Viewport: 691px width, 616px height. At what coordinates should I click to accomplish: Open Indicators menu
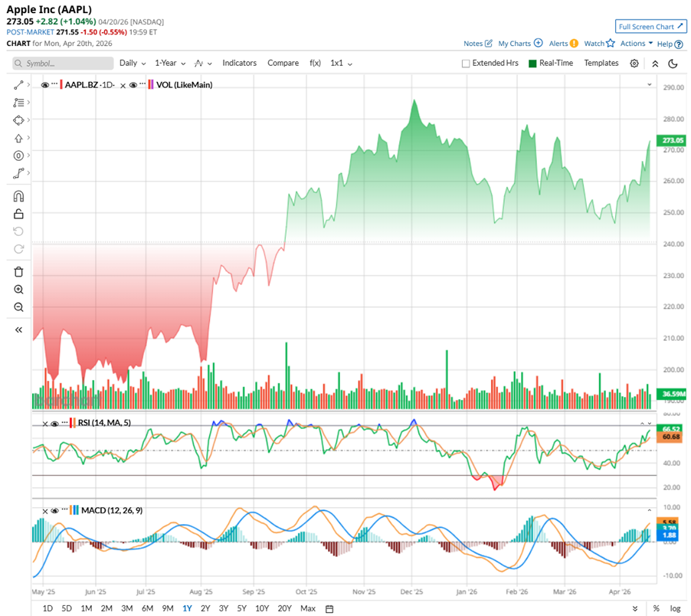pyautogui.click(x=239, y=63)
